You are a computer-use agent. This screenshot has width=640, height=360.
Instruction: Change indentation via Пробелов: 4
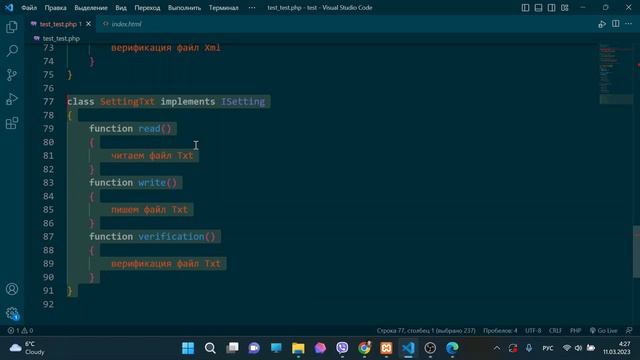tap(500, 331)
